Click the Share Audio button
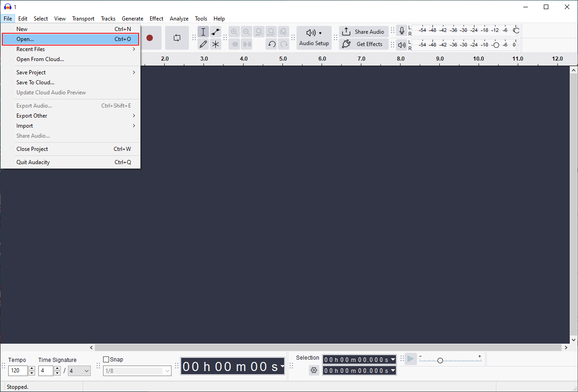This screenshot has width=578, height=392. [364, 31]
